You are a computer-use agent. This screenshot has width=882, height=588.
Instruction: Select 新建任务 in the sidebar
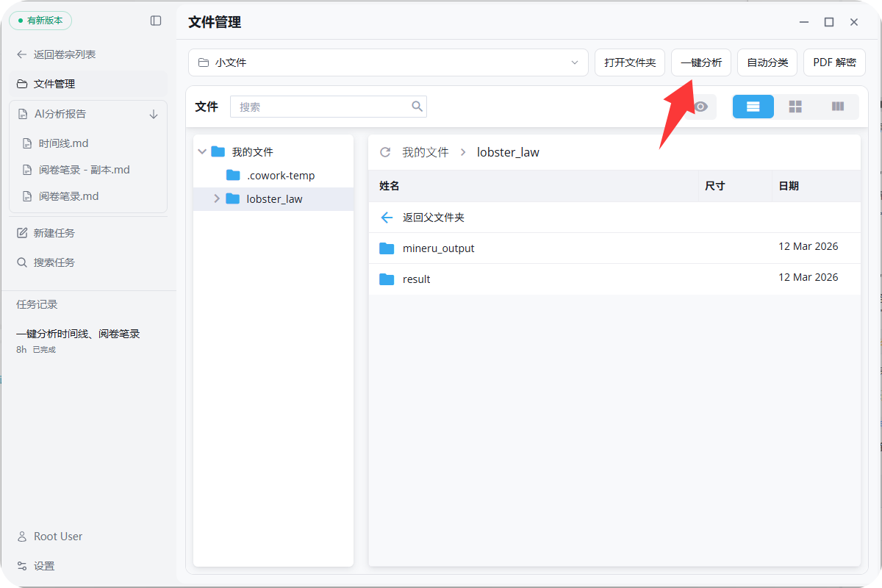(54, 233)
